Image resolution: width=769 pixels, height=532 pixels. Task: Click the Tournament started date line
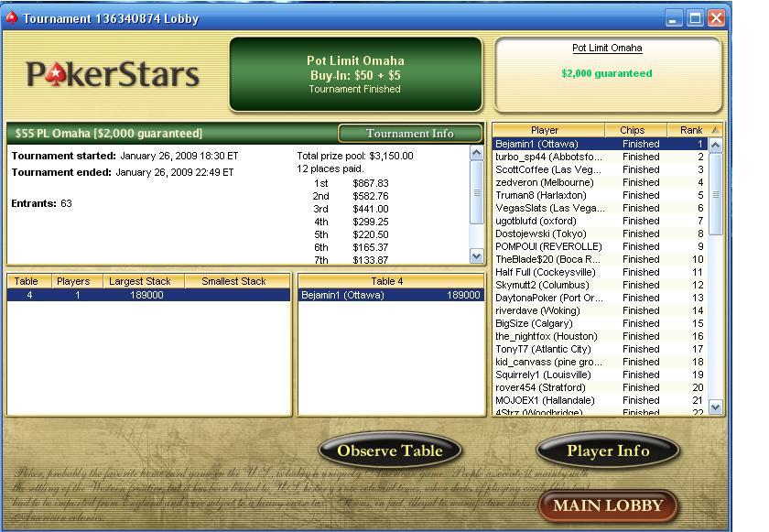tap(125, 156)
